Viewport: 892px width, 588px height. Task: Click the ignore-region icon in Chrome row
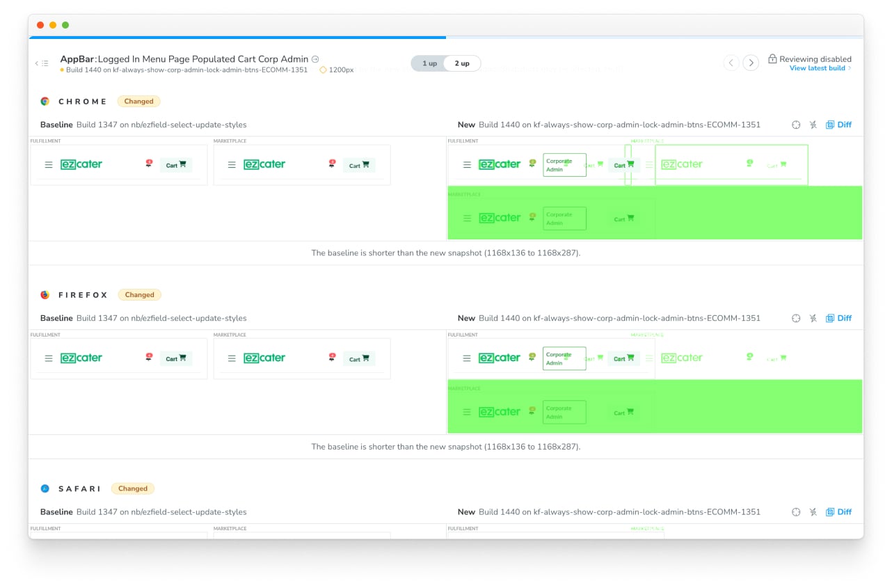tap(813, 125)
